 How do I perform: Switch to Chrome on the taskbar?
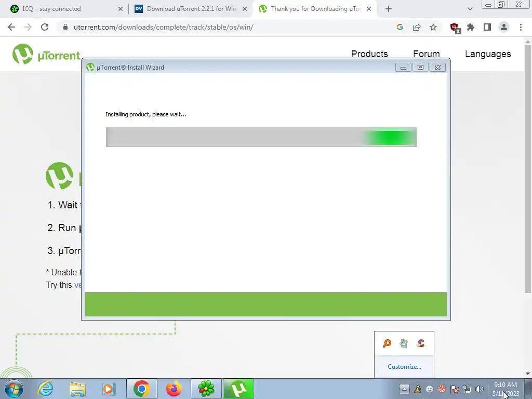[x=141, y=389]
